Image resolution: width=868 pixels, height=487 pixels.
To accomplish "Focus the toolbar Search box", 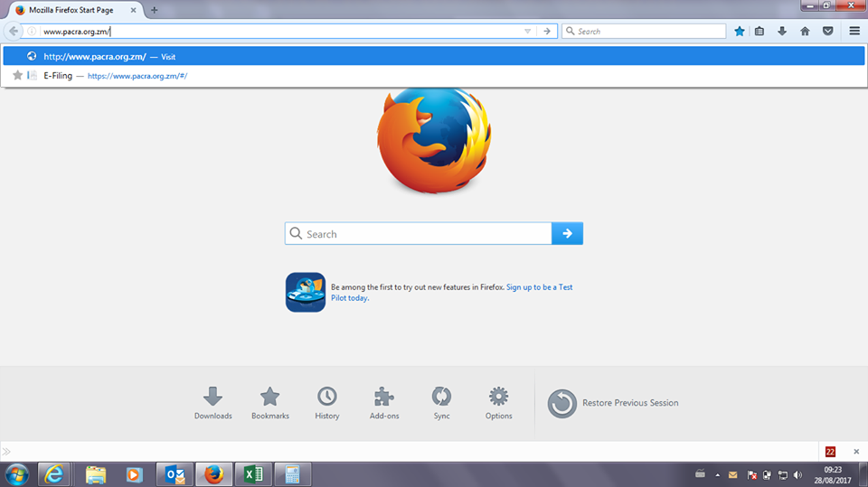I will (x=644, y=32).
